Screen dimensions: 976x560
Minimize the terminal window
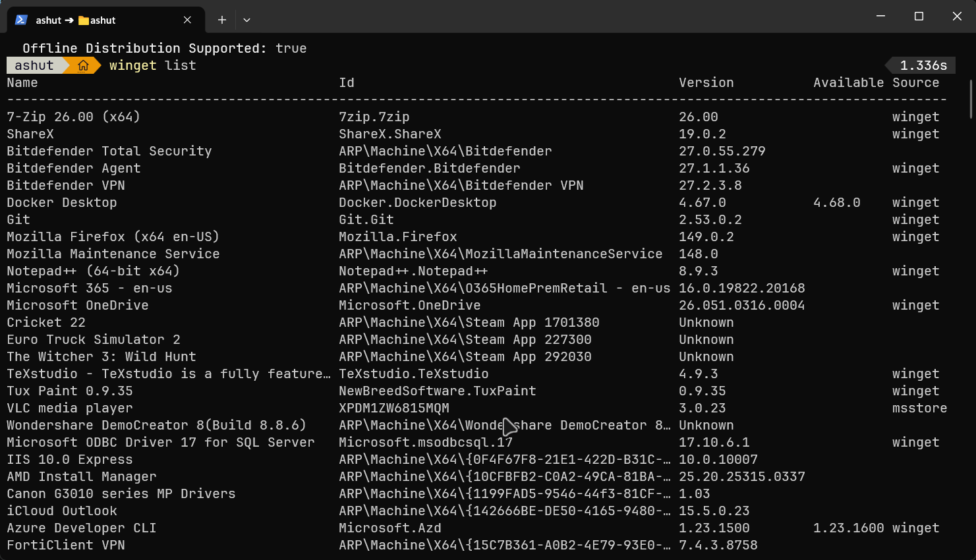pos(880,16)
